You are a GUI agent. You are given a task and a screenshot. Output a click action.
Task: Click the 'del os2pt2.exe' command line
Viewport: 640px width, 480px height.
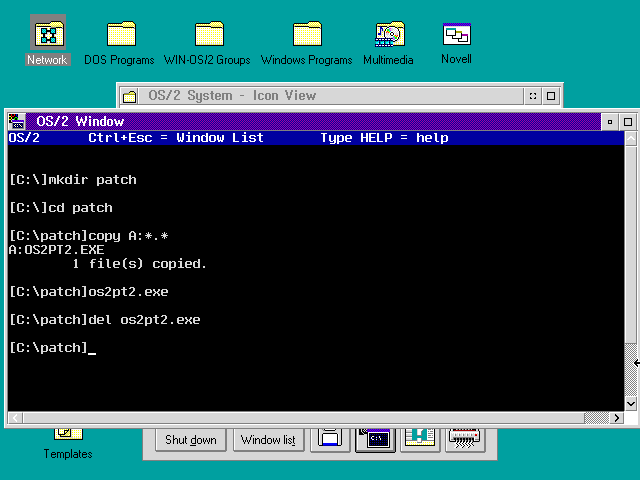(x=104, y=320)
